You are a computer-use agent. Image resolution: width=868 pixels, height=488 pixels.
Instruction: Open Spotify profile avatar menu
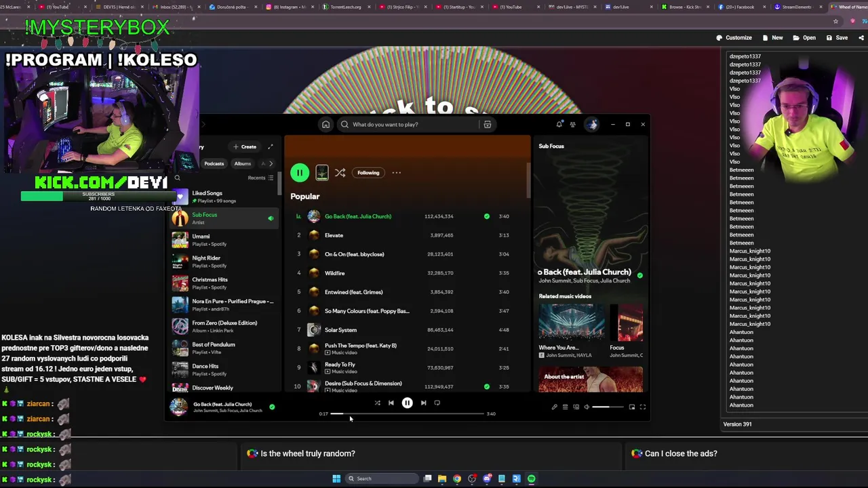[592, 125]
